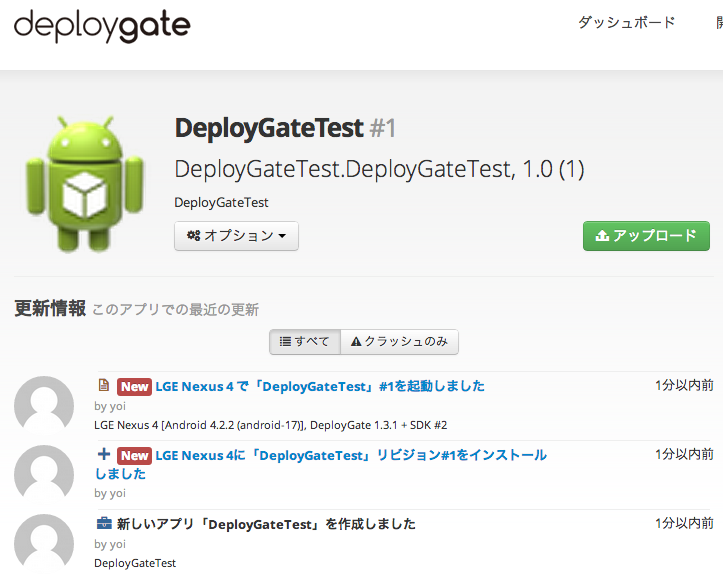Click the Android app icon for DeployGateTest
This screenshot has height=586, width=723.
pos(84,184)
